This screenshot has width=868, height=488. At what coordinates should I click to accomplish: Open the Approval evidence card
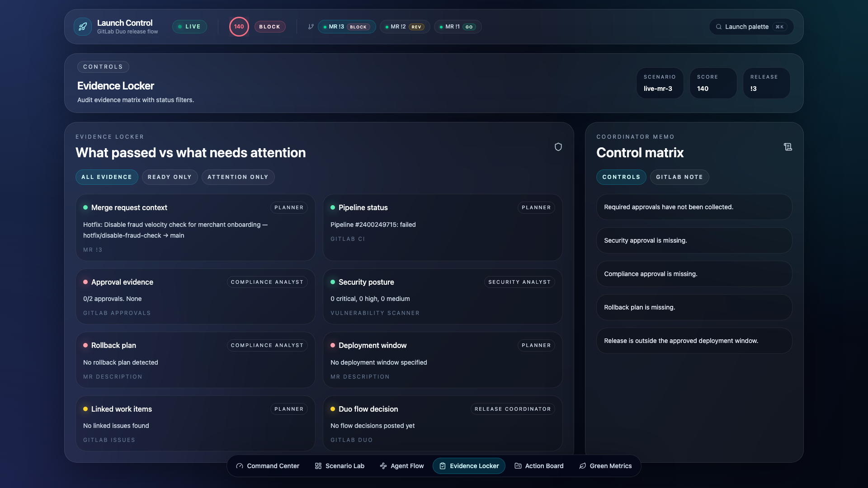point(195,296)
